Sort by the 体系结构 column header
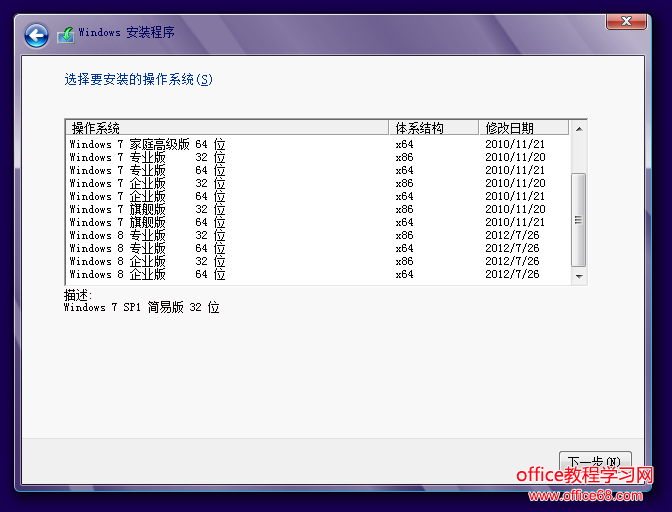The width and height of the screenshot is (672, 512). click(x=434, y=128)
